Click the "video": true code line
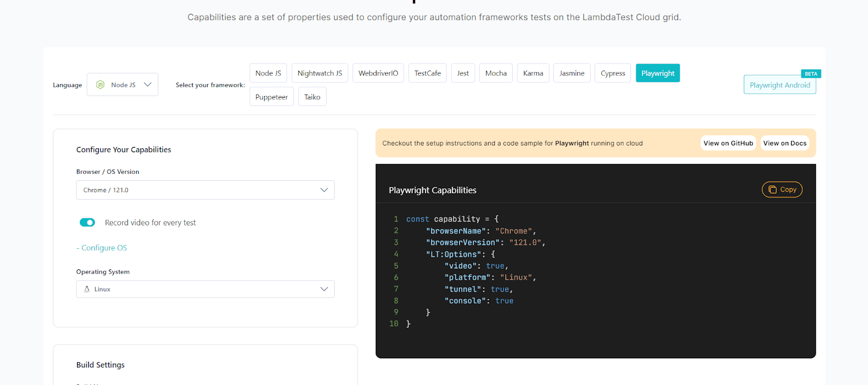The width and height of the screenshot is (868, 385). [x=476, y=266]
